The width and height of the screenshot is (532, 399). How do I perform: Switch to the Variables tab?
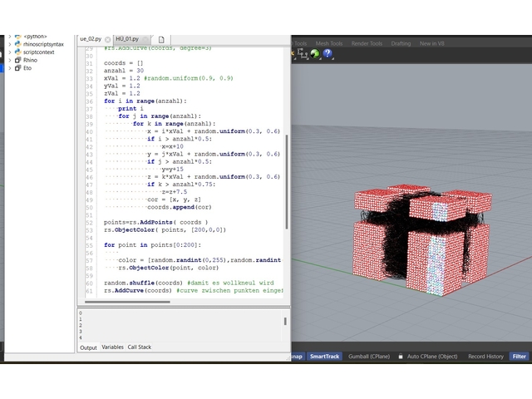click(112, 347)
